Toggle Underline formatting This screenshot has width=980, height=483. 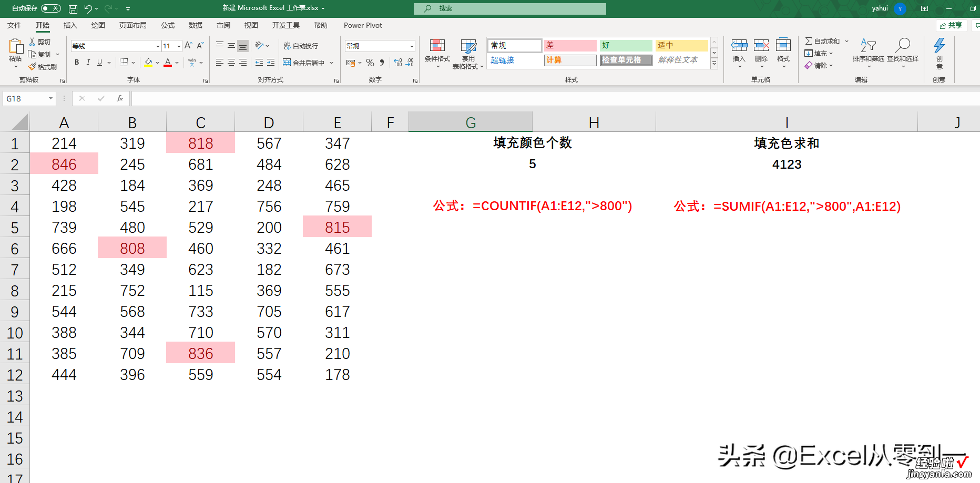tap(99, 63)
